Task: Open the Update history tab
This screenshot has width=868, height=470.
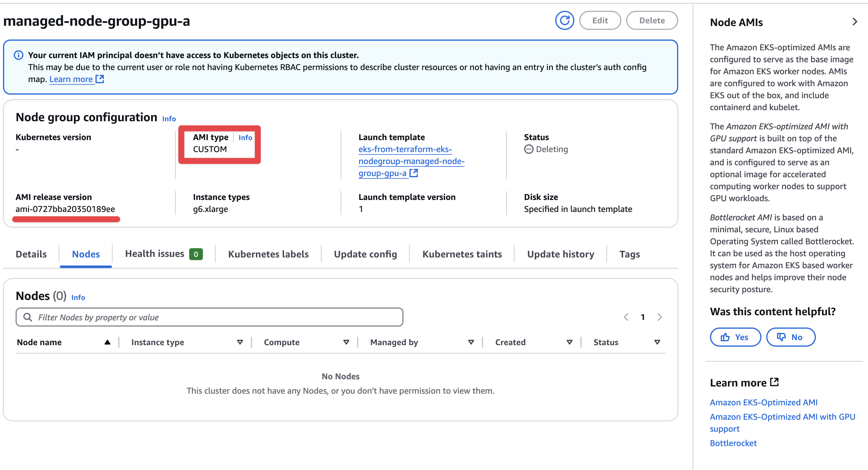Action: click(560, 254)
